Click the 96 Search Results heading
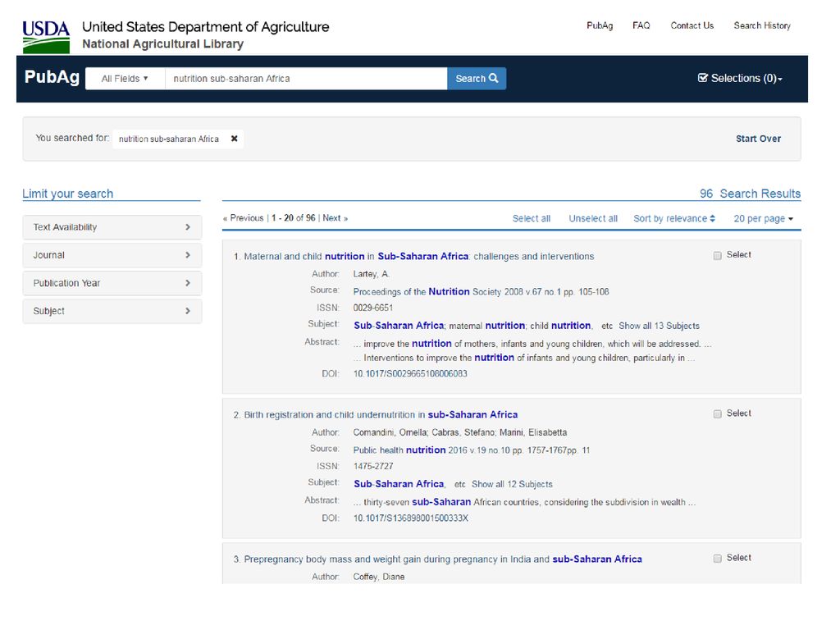Viewport: 840px width, 630px height. pyautogui.click(x=750, y=194)
